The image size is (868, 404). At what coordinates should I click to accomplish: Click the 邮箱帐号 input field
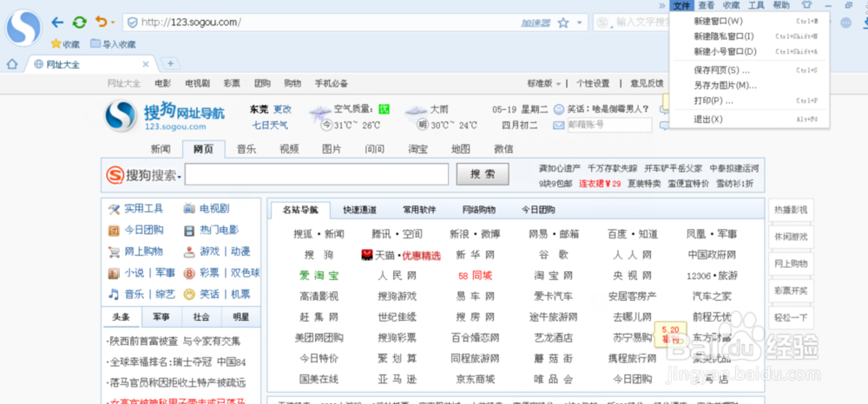609,125
